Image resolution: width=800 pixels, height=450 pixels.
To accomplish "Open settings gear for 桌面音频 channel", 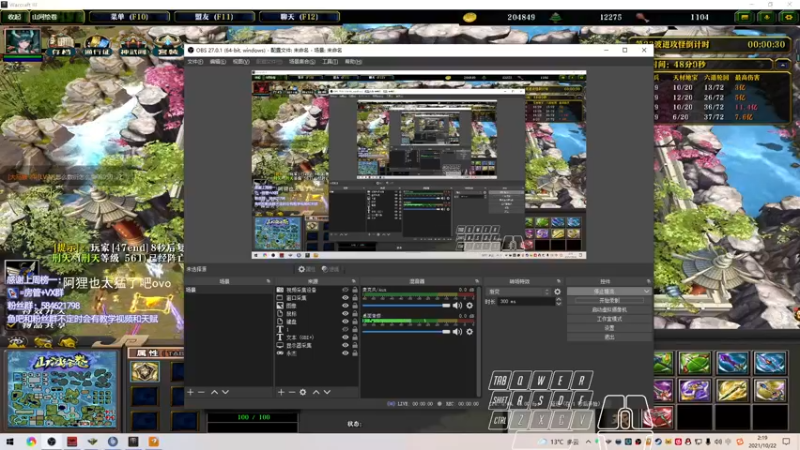I will point(469,332).
